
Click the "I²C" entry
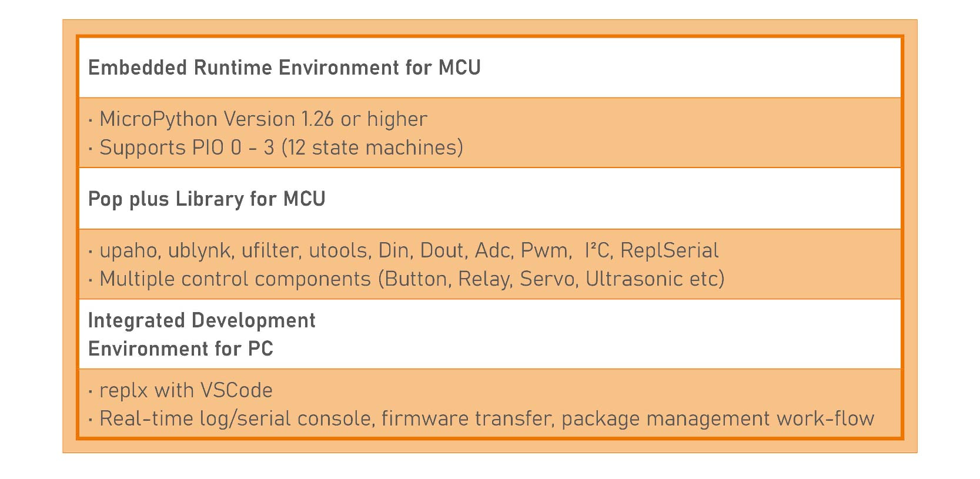(598, 251)
